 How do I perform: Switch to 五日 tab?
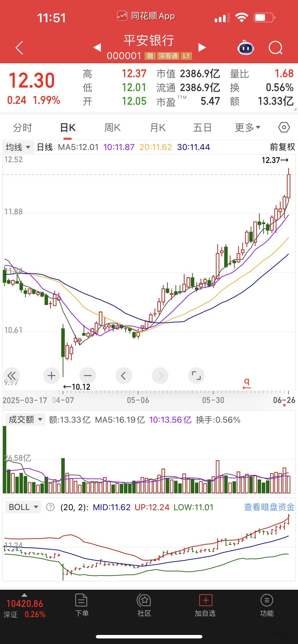click(x=202, y=128)
